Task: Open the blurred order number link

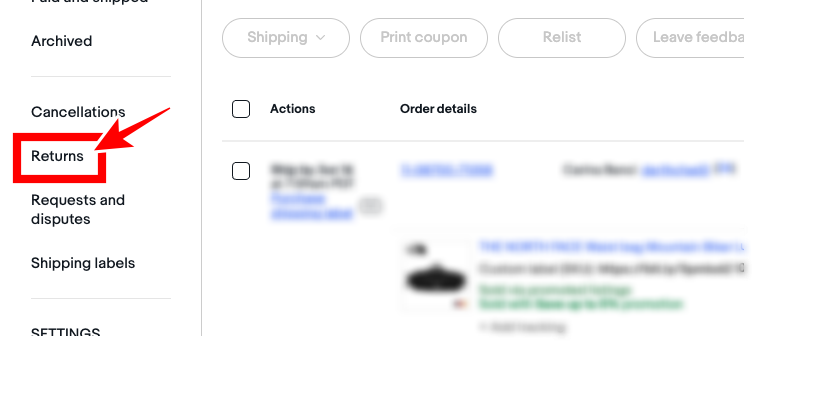Action: coord(446,170)
